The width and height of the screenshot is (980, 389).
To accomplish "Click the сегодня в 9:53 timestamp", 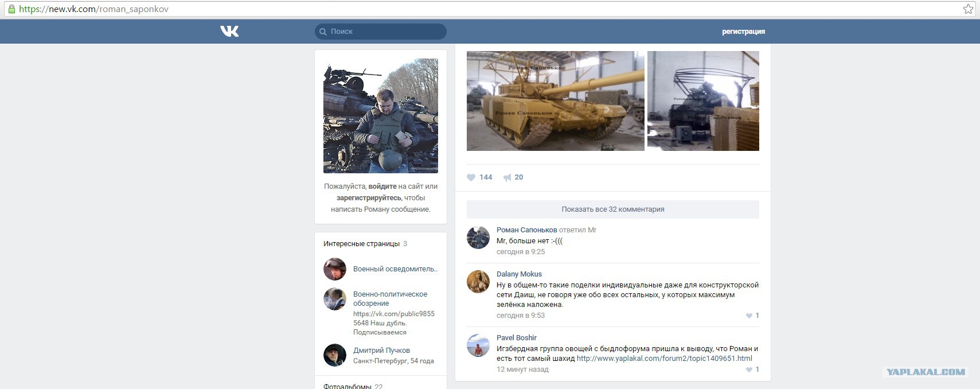I will pyautogui.click(x=521, y=316).
